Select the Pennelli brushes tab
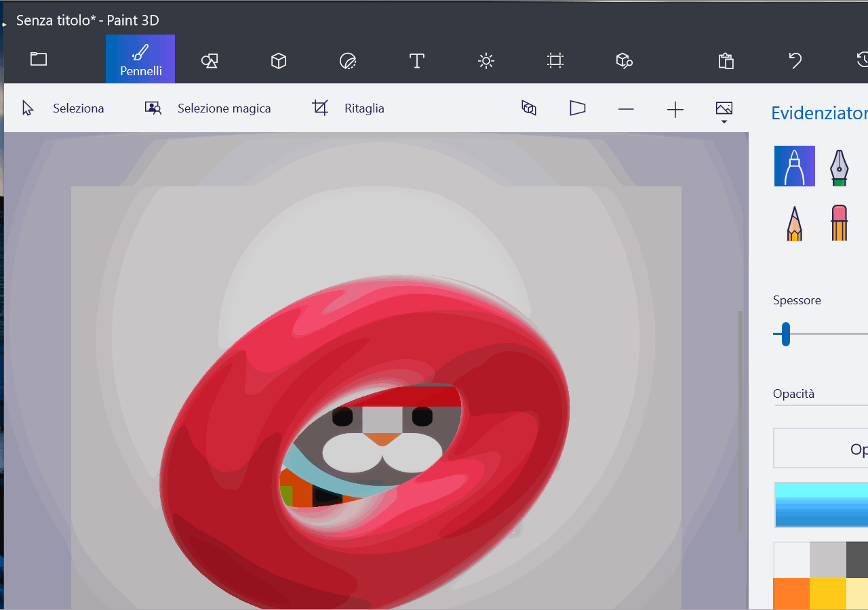This screenshot has width=868, height=610. pyautogui.click(x=140, y=59)
